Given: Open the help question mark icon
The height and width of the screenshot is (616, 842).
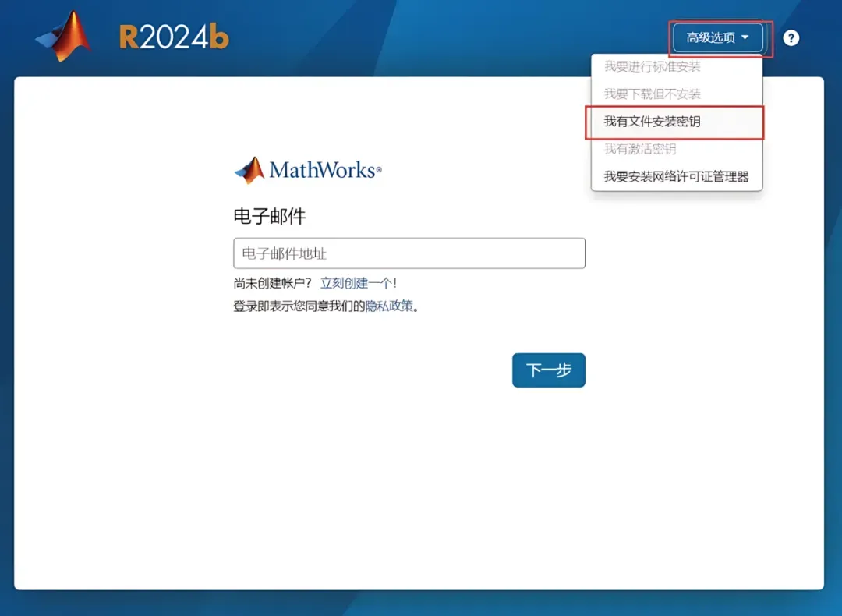Looking at the screenshot, I should [791, 37].
